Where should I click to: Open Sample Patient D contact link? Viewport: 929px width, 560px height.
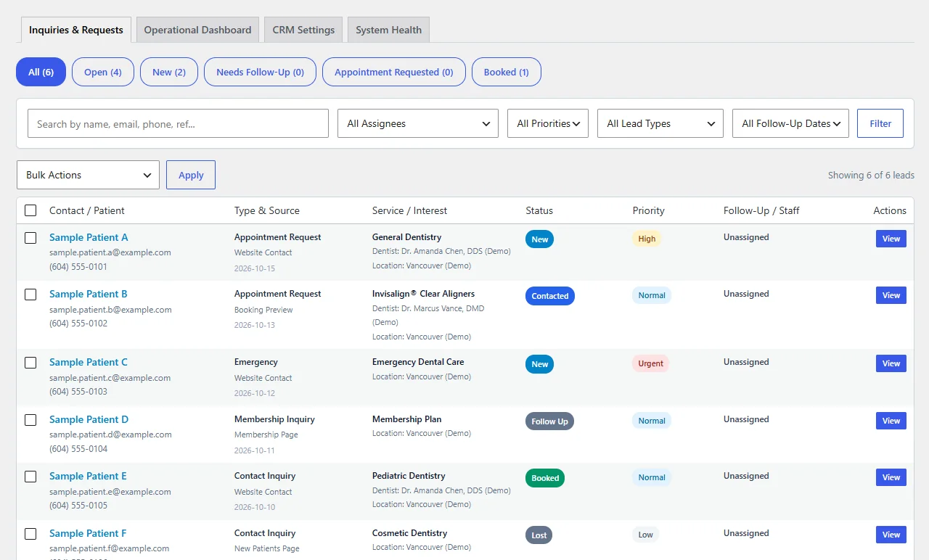(89, 419)
